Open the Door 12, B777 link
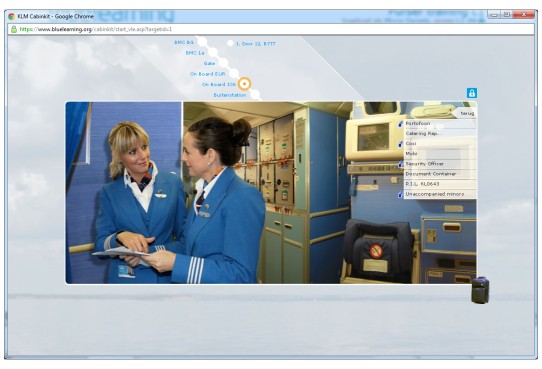Image resolution: width=542 pixels, height=369 pixels. pos(255,44)
